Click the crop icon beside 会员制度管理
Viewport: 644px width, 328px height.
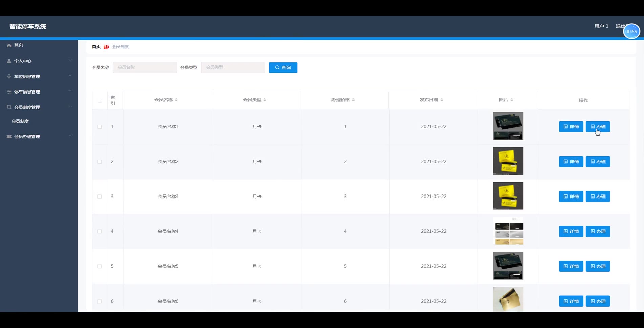pyautogui.click(x=9, y=107)
